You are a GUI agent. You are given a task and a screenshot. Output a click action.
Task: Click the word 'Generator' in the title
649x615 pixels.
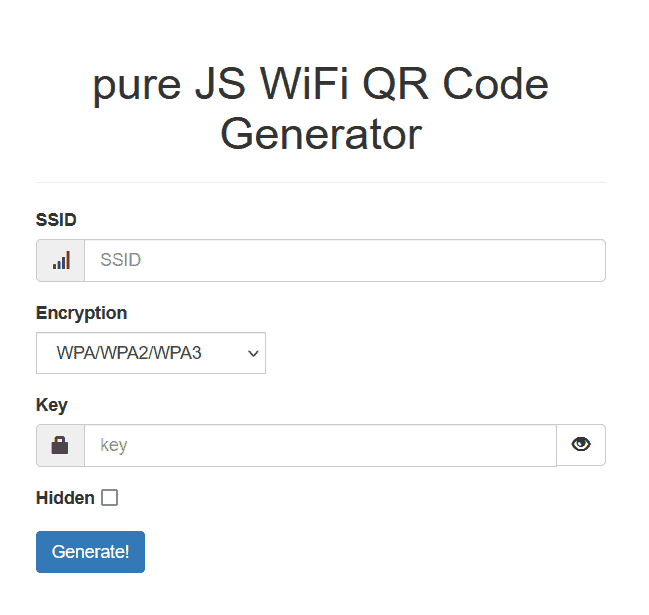[321, 134]
